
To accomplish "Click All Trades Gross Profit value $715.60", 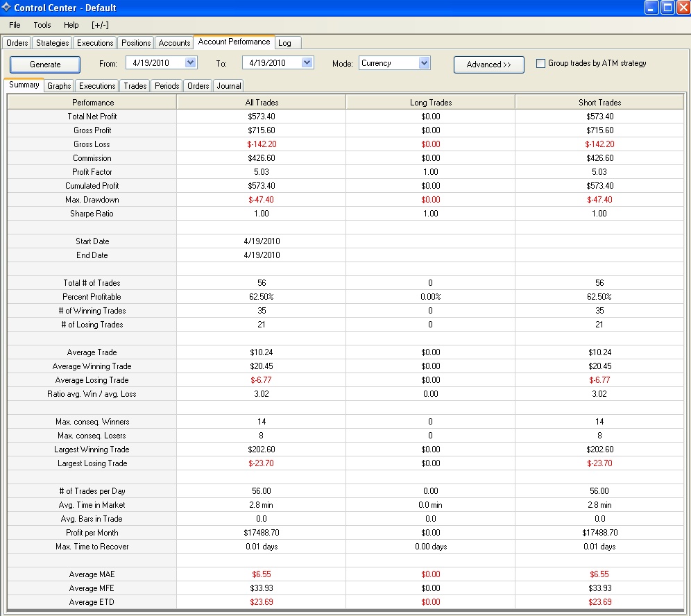I will coord(262,130).
